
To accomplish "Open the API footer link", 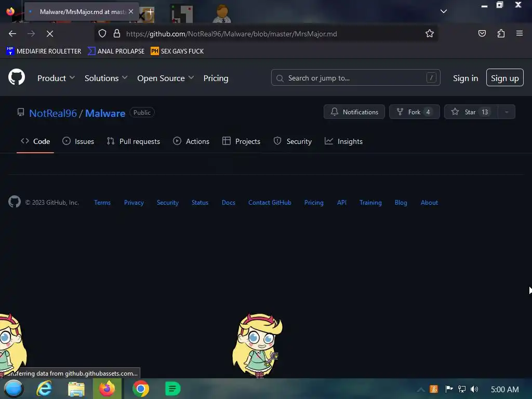I will pos(342,203).
